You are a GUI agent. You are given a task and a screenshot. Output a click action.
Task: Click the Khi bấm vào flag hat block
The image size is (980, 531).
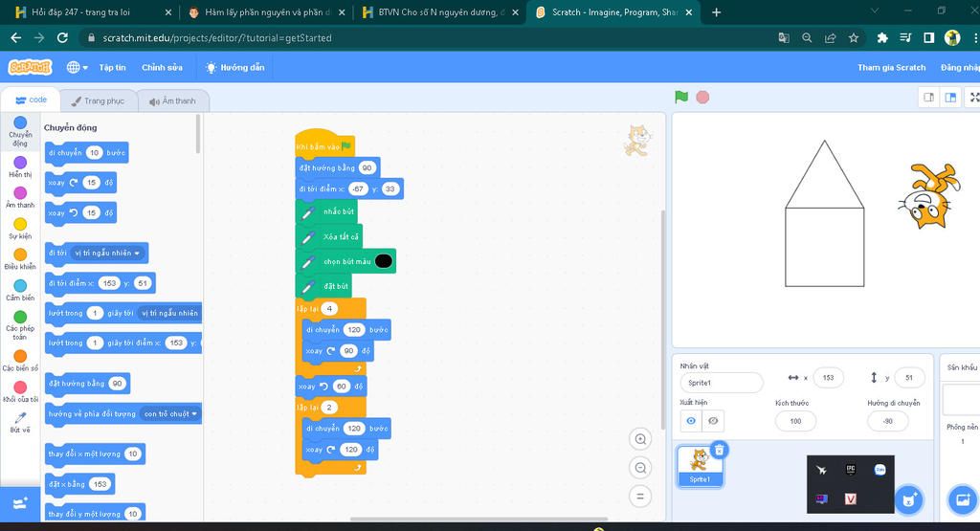tap(324, 146)
